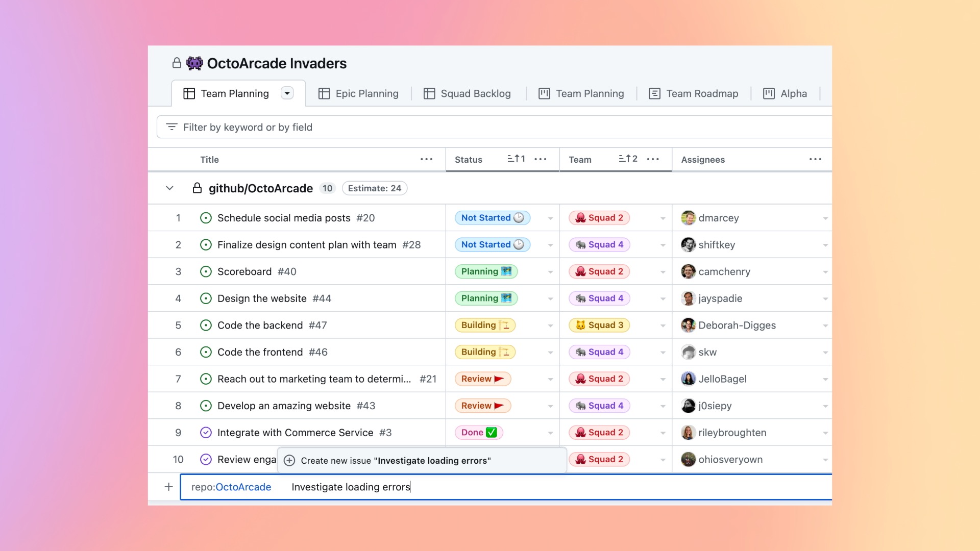Click open issue icon for Scoreboard #40

(206, 271)
